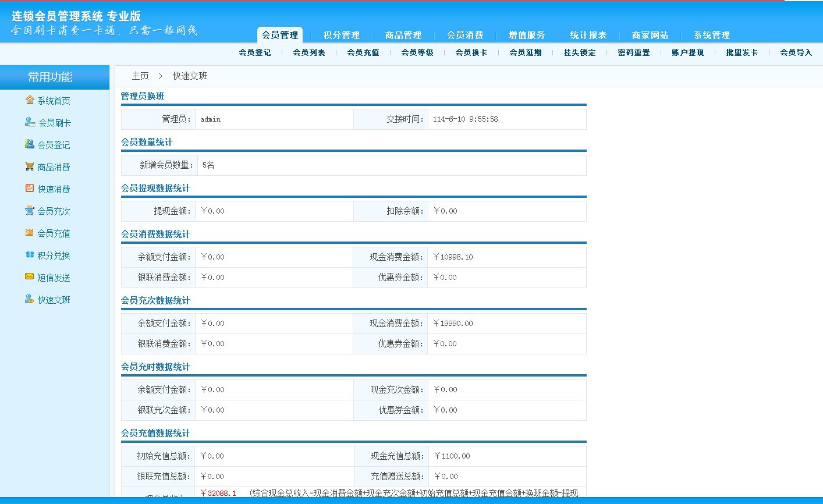This screenshot has height=504, width=823.
Task: Click the 会员充次 sidebar icon
Action: 30,211
